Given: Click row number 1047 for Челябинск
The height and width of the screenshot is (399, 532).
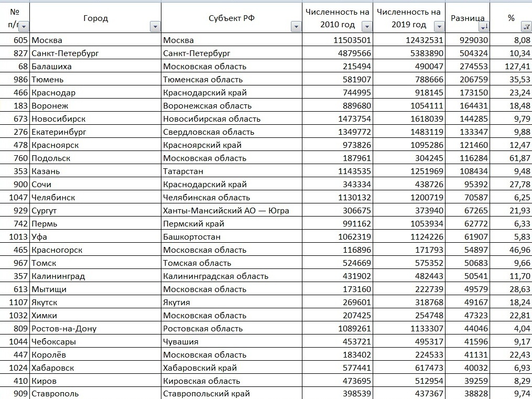Looking at the screenshot, I should coord(15,198).
